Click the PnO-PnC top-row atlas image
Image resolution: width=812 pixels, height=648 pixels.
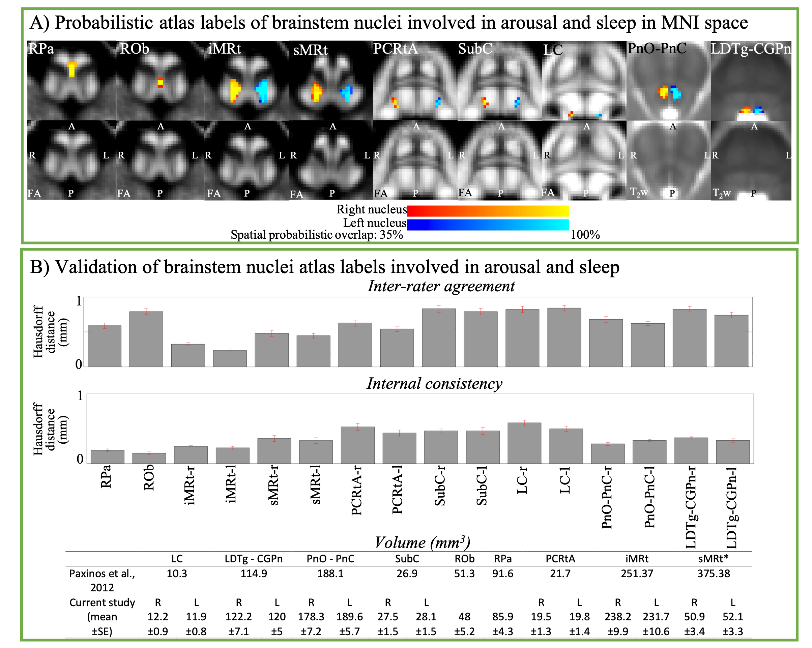668,81
